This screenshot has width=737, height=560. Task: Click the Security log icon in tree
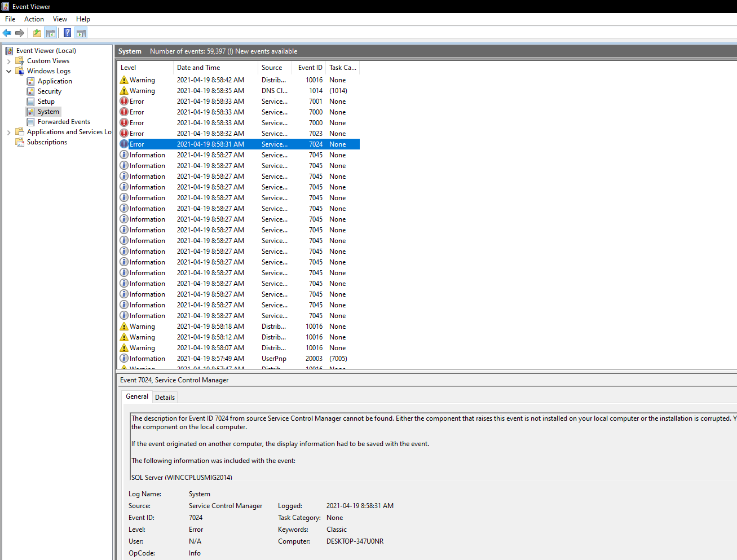[30, 91]
